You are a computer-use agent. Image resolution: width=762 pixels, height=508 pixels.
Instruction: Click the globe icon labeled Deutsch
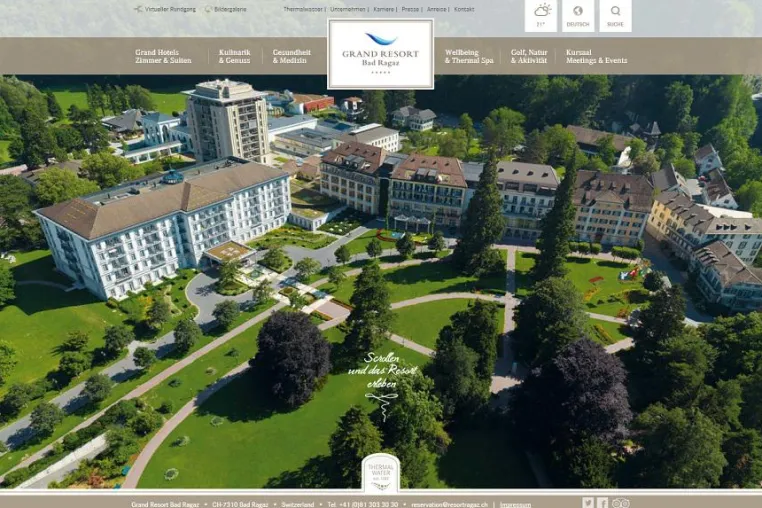(578, 15)
